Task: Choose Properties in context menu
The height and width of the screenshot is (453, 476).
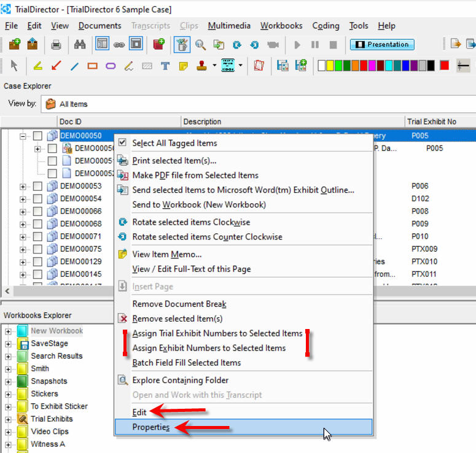Action: click(243, 427)
